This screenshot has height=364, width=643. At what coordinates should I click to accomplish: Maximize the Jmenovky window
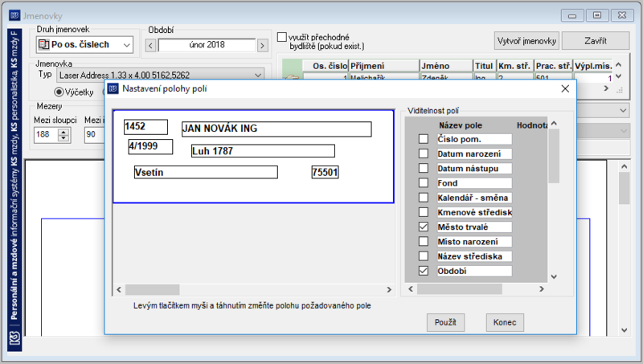click(597, 15)
